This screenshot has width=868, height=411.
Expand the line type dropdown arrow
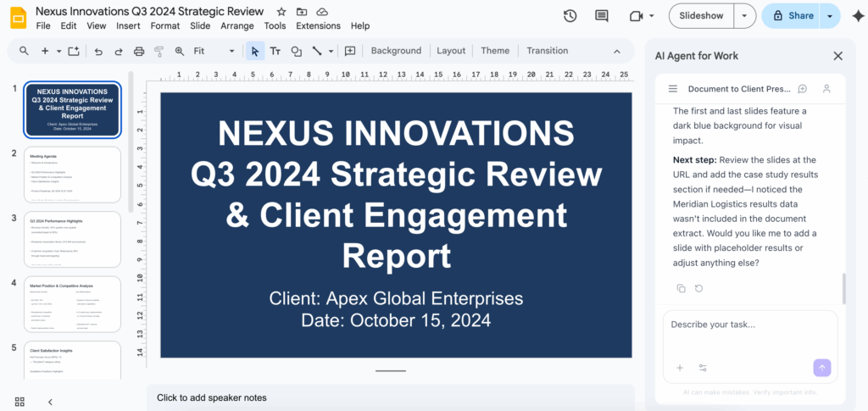331,51
